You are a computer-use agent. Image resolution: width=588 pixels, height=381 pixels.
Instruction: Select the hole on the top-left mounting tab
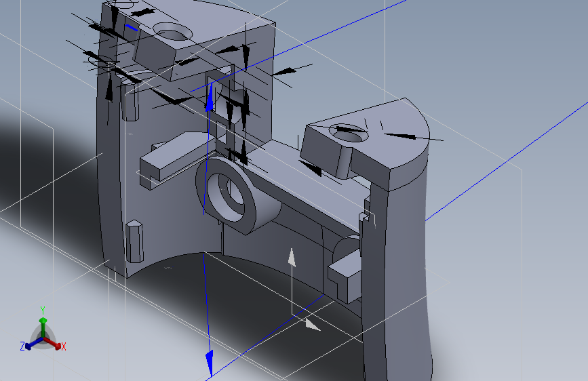click(x=173, y=32)
